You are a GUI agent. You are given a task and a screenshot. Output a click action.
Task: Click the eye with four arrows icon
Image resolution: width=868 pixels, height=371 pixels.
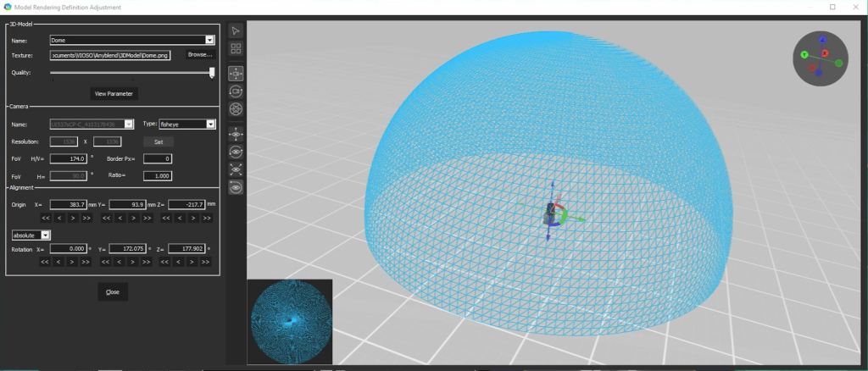tap(236, 134)
